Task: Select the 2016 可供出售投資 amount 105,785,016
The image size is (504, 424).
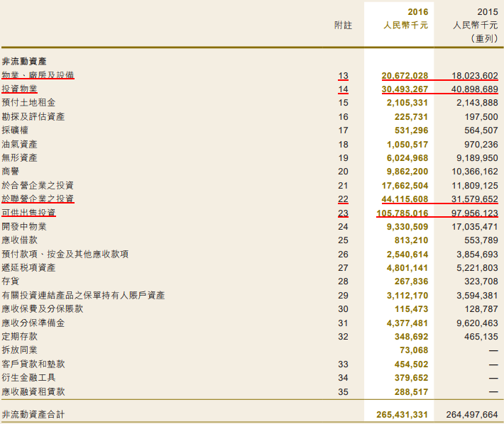Action: coord(402,213)
